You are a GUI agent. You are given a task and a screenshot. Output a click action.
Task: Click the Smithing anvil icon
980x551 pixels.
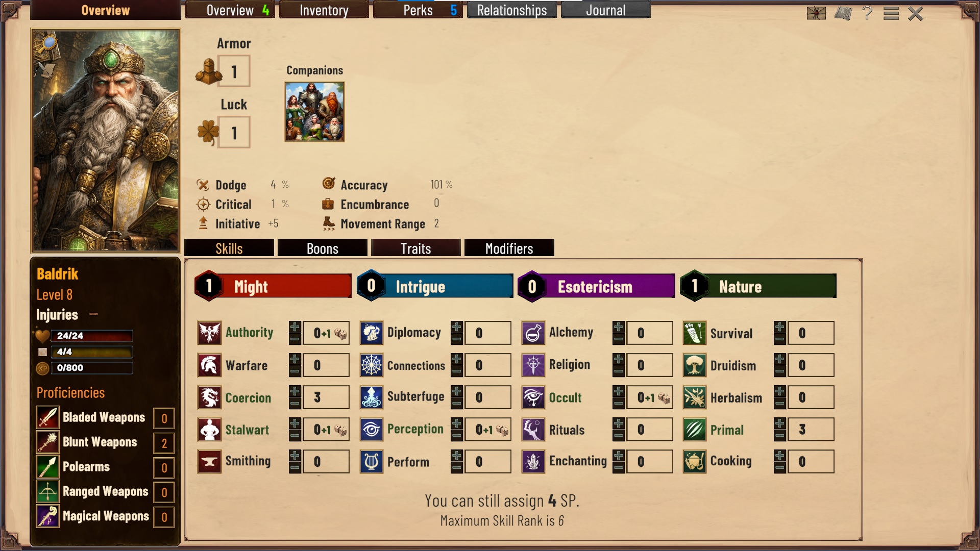[x=209, y=462]
